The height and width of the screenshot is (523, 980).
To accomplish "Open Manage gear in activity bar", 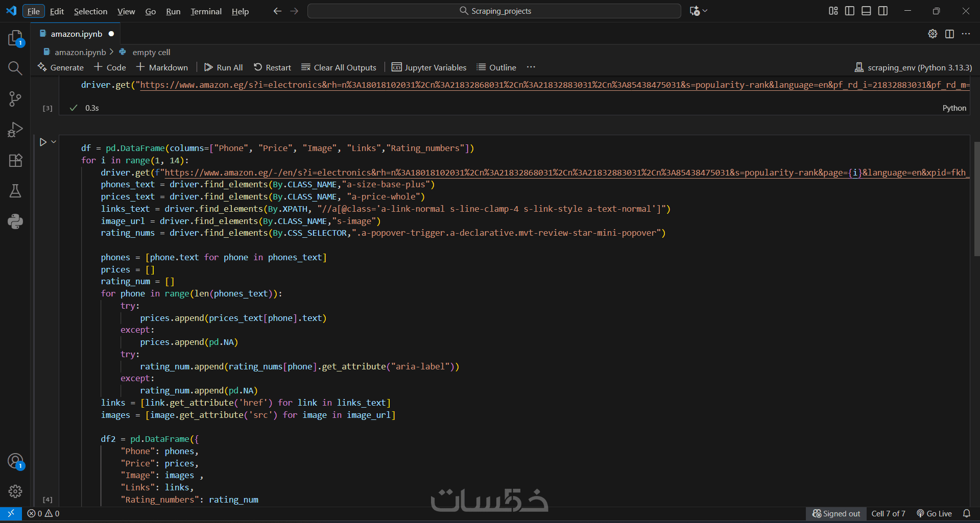I will 15,491.
